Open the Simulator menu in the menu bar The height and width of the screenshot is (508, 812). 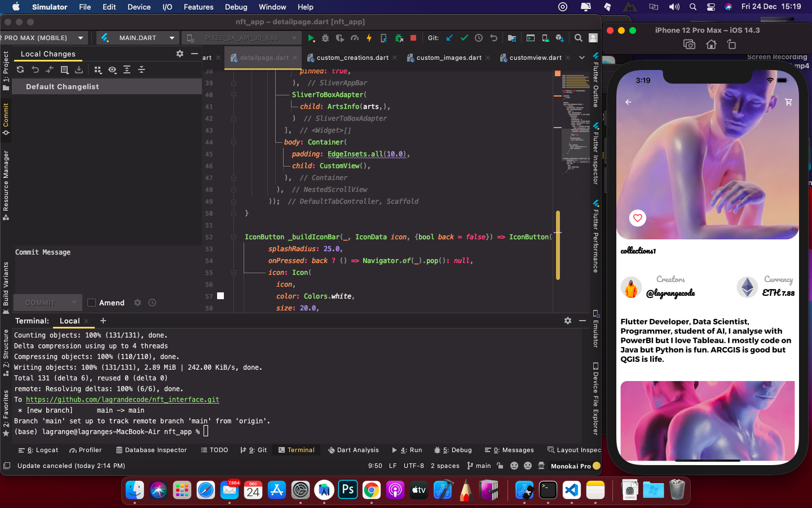point(50,7)
